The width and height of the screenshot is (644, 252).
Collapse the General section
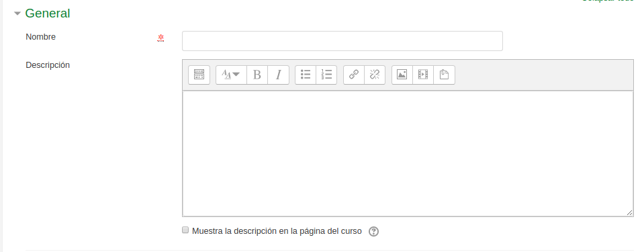coord(17,13)
